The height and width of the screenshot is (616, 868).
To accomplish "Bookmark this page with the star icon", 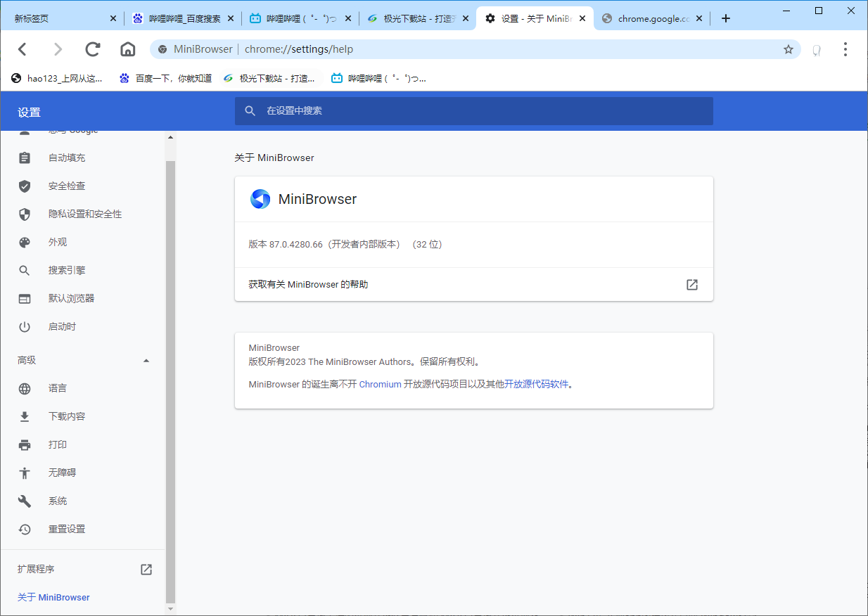I will click(x=789, y=49).
